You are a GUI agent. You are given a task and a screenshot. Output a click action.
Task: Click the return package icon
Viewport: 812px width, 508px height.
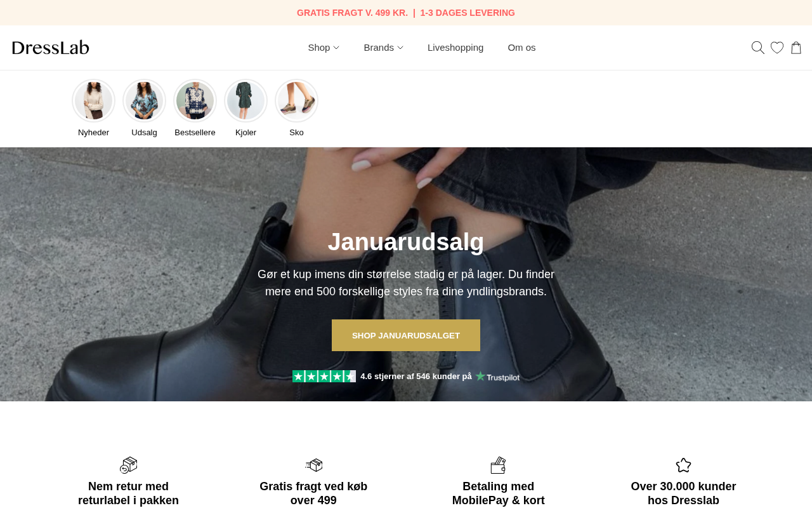tap(128, 465)
